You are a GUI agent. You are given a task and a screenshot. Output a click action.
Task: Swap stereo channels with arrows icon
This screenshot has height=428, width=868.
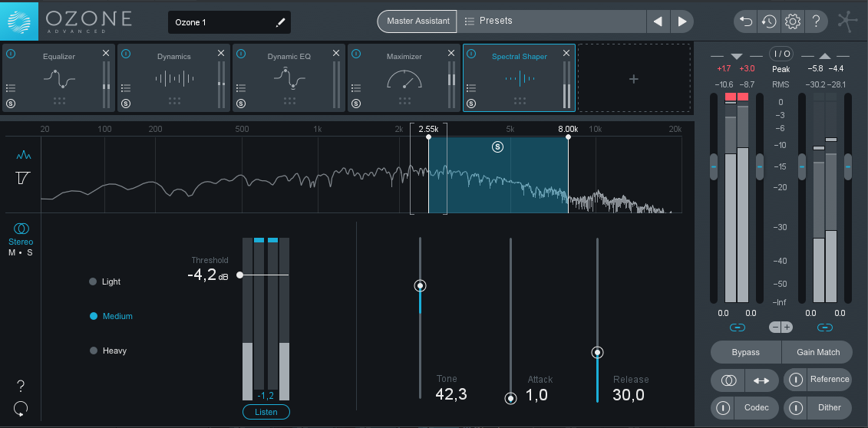761,380
